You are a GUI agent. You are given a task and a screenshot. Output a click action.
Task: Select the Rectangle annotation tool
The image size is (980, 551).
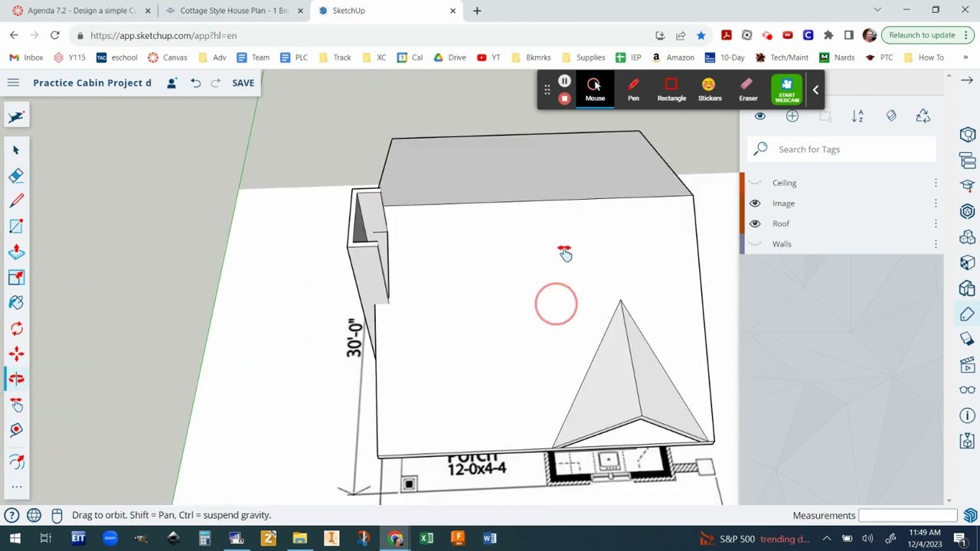tap(671, 90)
